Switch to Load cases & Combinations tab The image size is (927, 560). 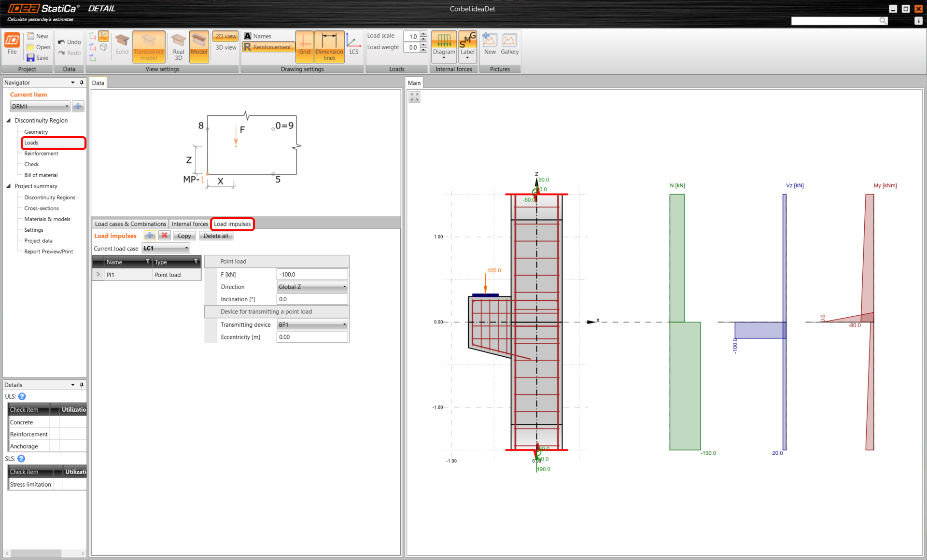coord(130,224)
